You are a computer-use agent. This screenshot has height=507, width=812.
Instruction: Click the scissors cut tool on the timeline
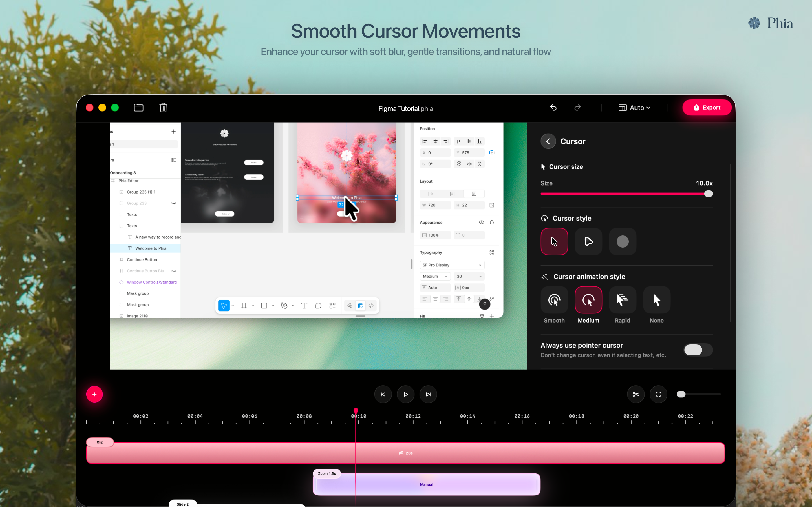coord(635,394)
